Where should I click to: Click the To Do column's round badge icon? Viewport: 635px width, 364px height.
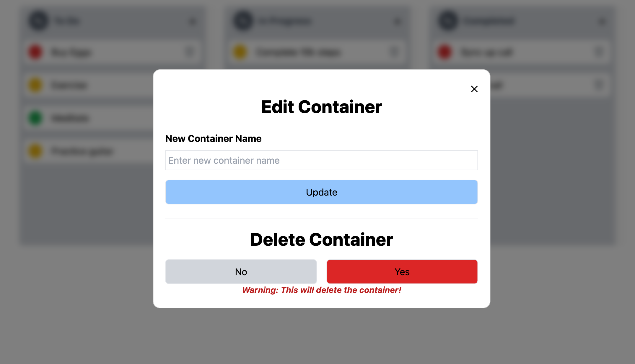pyautogui.click(x=38, y=21)
